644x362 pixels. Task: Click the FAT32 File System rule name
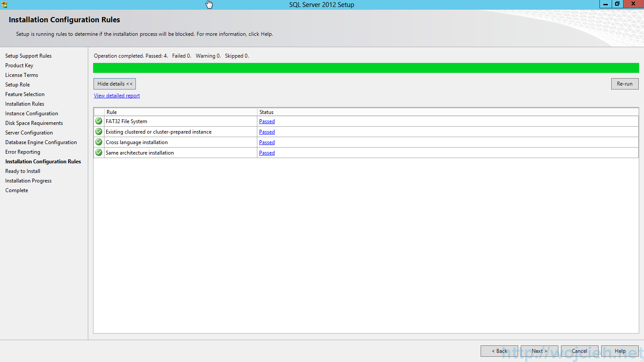126,121
